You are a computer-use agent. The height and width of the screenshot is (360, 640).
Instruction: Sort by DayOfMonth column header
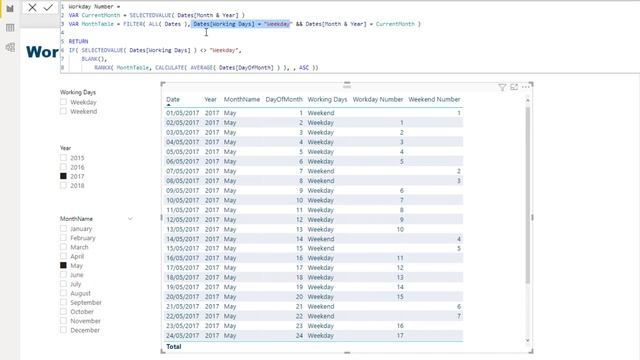click(284, 99)
